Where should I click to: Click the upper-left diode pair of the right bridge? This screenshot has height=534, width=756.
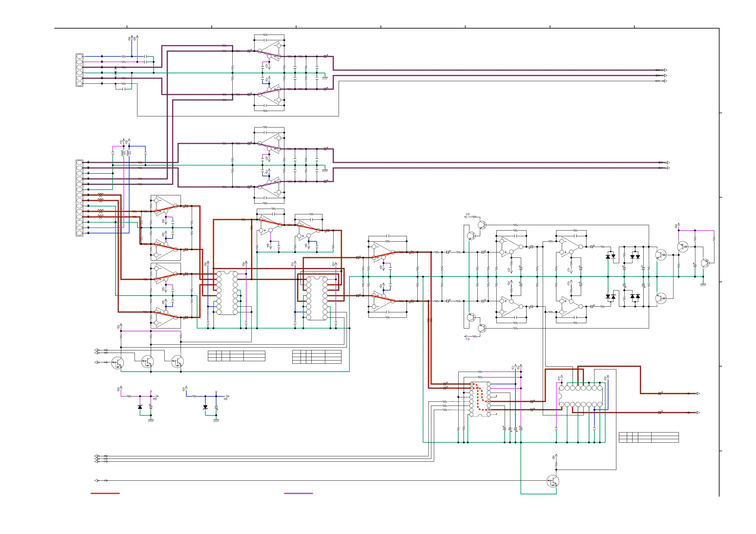coord(611,257)
